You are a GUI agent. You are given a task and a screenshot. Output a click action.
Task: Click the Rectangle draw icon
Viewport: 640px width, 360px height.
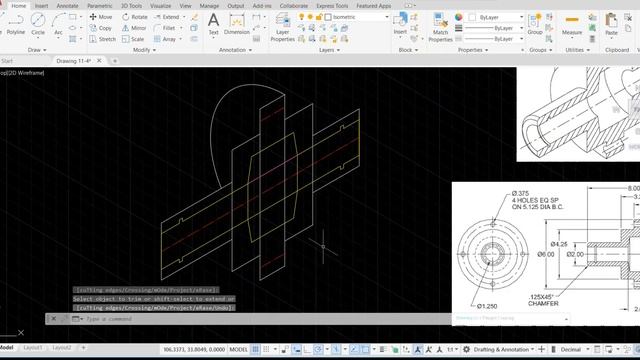point(73,17)
